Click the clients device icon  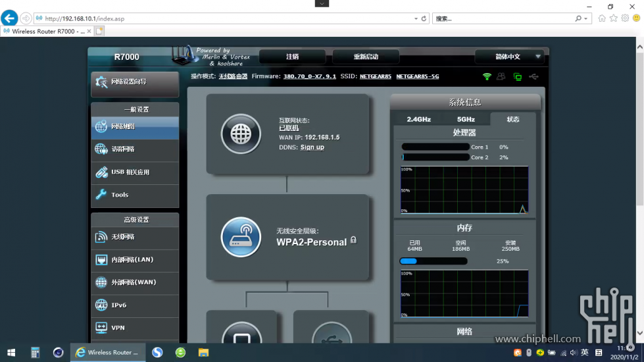(x=241, y=333)
